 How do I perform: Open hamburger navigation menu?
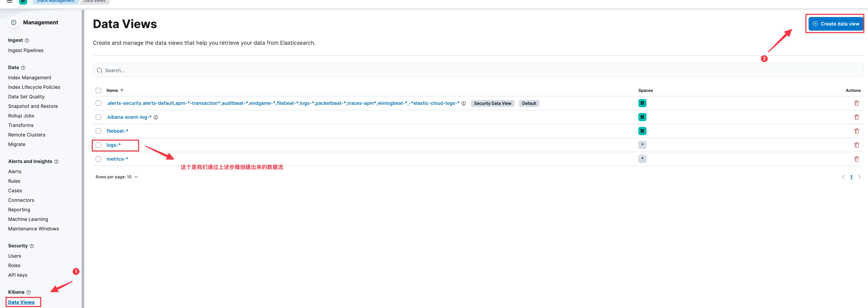pos(9,1)
